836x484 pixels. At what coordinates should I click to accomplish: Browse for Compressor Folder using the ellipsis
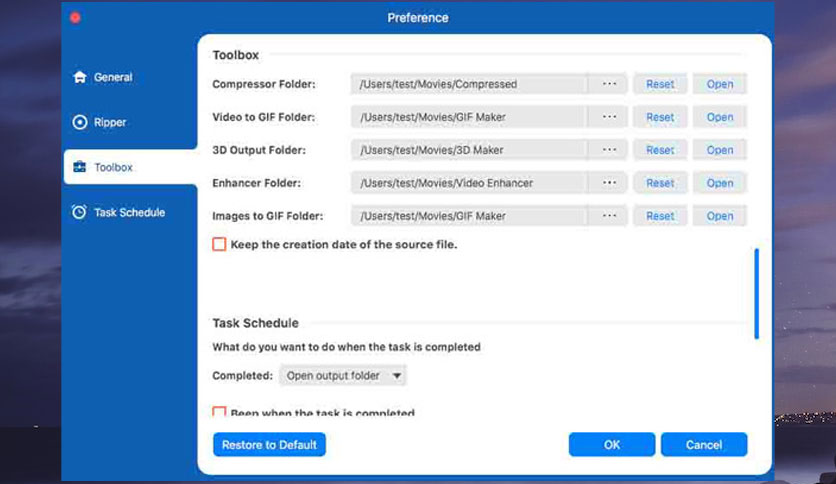click(609, 84)
